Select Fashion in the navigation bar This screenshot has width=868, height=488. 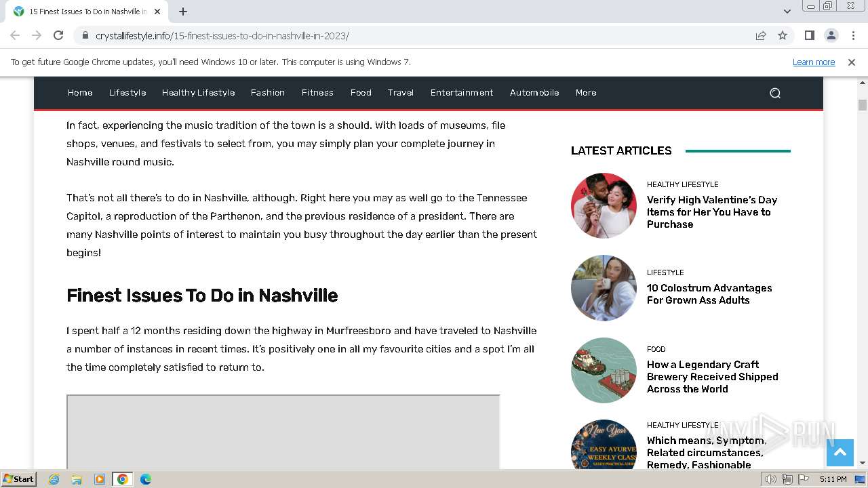pos(268,93)
